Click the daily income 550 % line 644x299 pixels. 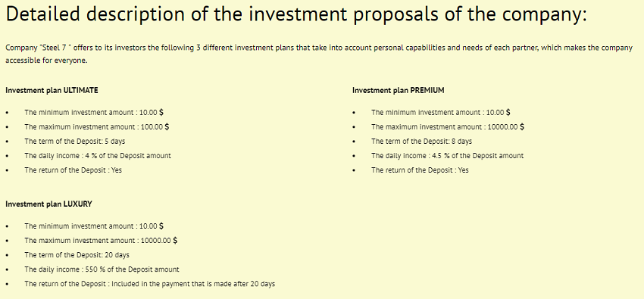(x=102, y=269)
